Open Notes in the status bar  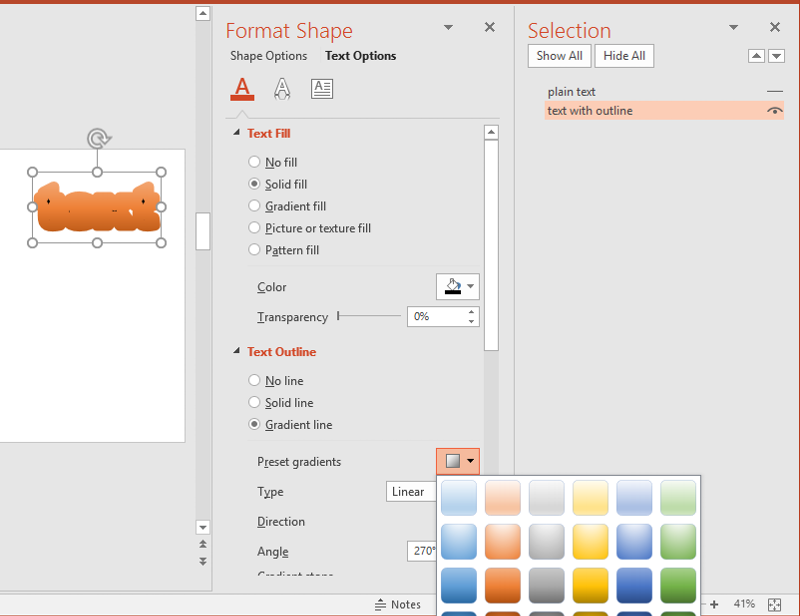[x=398, y=605]
